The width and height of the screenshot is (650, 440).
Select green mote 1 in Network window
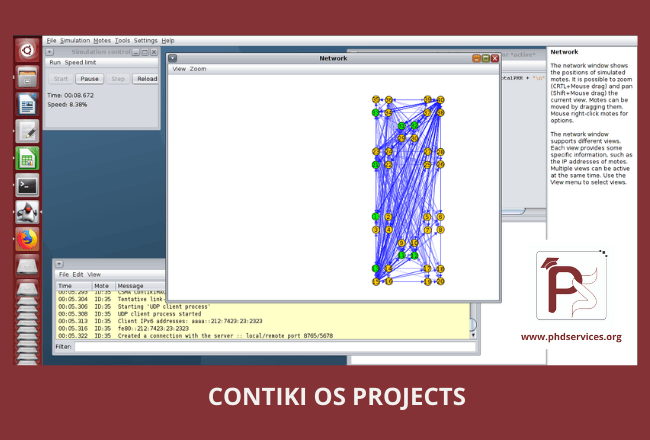(x=376, y=216)
